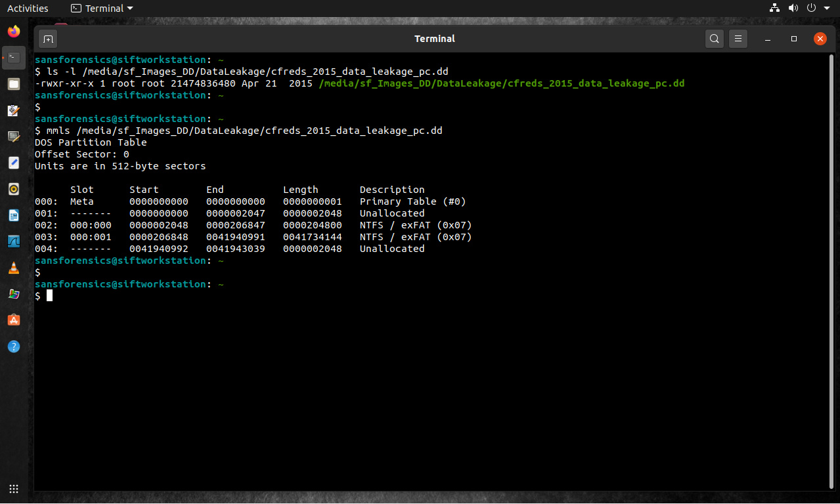Show applications grid at dock bottom

coord(14,489)
